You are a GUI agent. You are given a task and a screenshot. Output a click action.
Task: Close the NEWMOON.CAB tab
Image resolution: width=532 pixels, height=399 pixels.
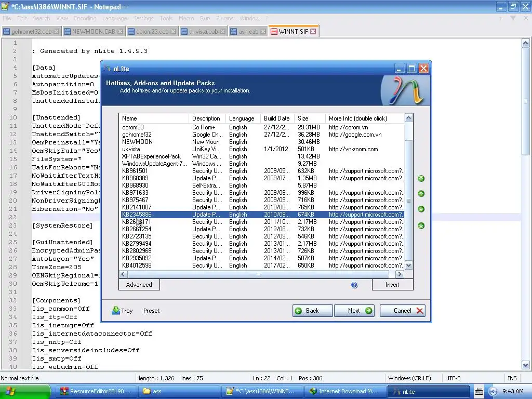click(x=120, y=32)
